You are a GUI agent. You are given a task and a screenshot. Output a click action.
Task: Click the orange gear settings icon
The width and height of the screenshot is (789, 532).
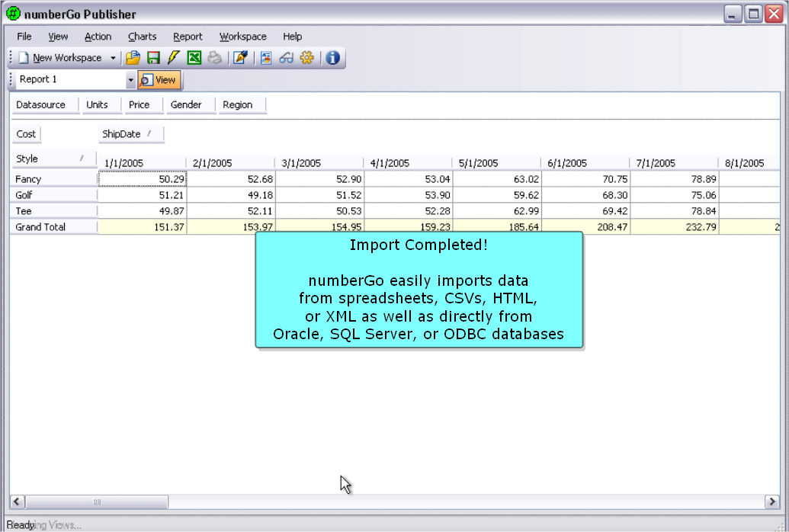coord(306,58)
